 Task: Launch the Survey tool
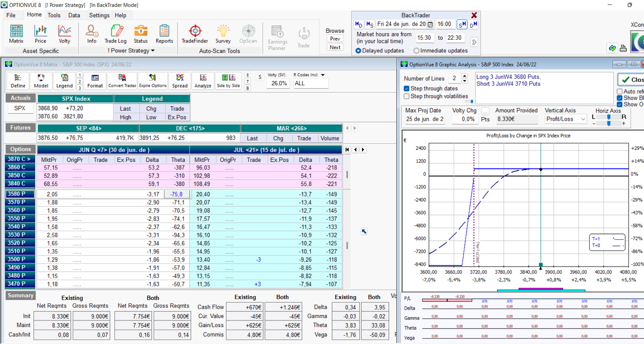(223, 34)
